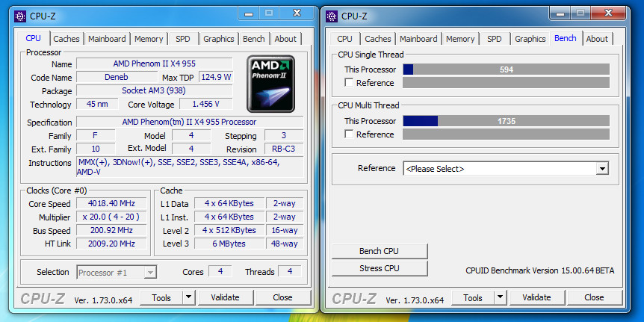The height and width of the screenshot is (322, 644).
Task: Minimize the left CPU-Z window
Action: (x=249, y=13)
